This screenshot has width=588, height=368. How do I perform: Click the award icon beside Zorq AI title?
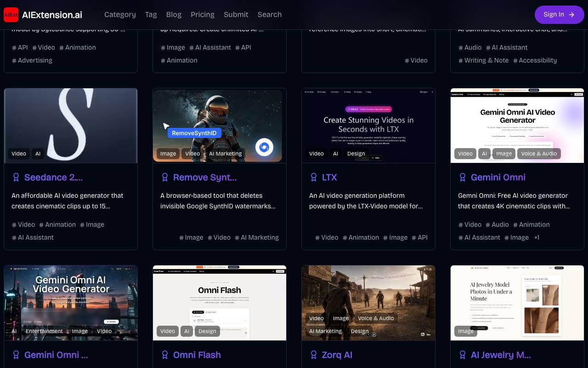[x=314, y=355]
